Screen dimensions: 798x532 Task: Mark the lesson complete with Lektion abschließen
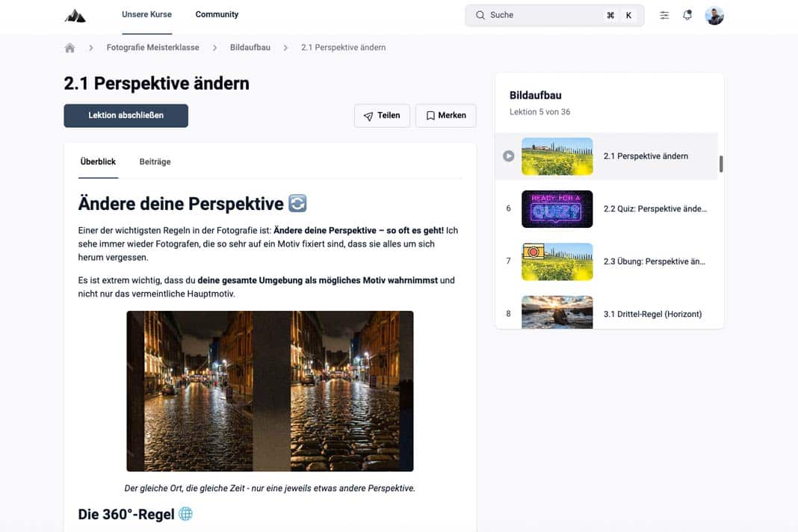[x=126, y=116]
